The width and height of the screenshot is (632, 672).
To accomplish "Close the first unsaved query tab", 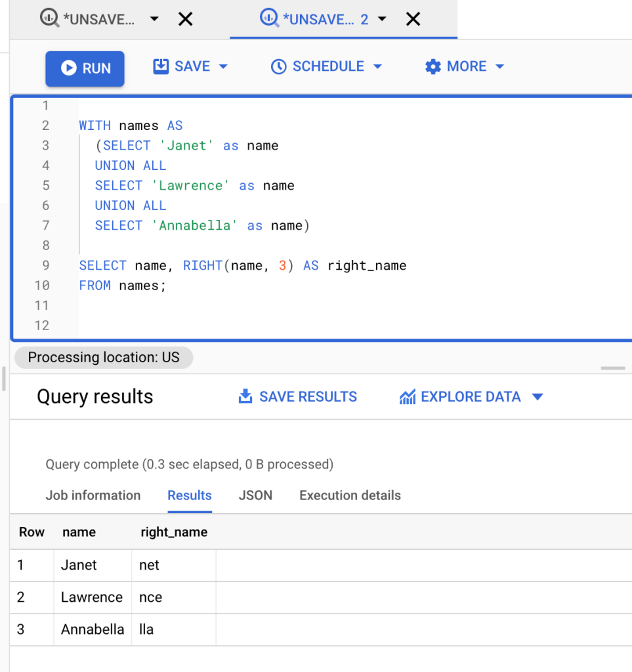I will point(186,19).
